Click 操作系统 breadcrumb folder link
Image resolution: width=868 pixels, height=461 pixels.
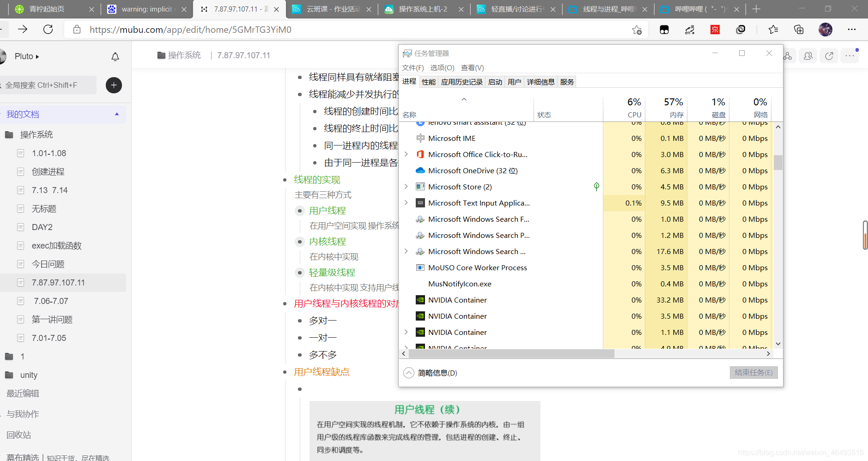click(x=179, y=55)
